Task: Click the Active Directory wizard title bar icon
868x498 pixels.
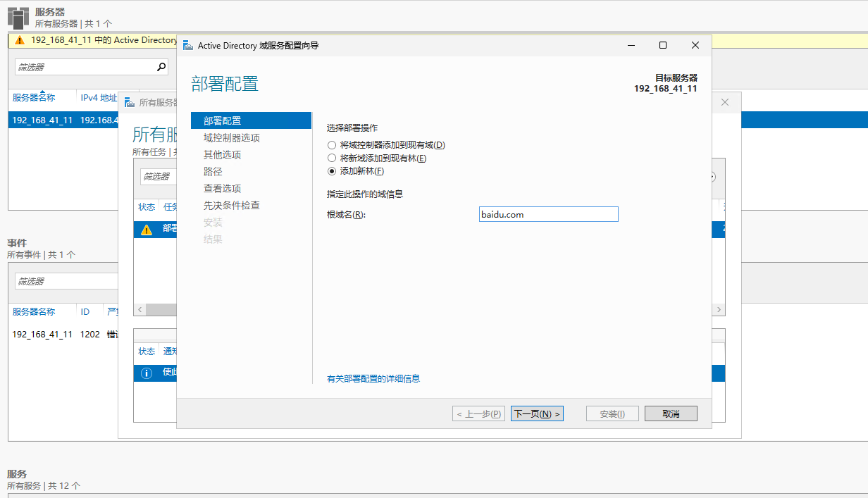Action: [x=188, y=44]
